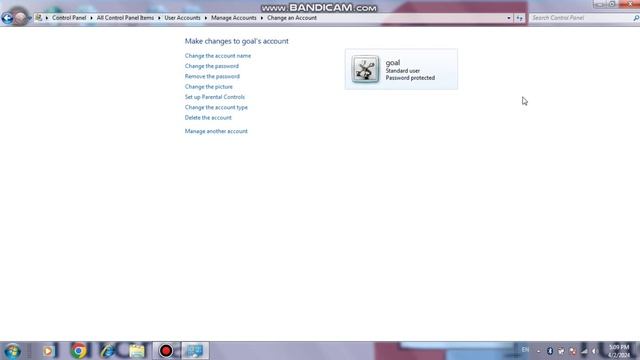The width and height of the screenshot is (640, 360).
Task: Open Set up Parental Controls link
Action: tap(215, 97)
